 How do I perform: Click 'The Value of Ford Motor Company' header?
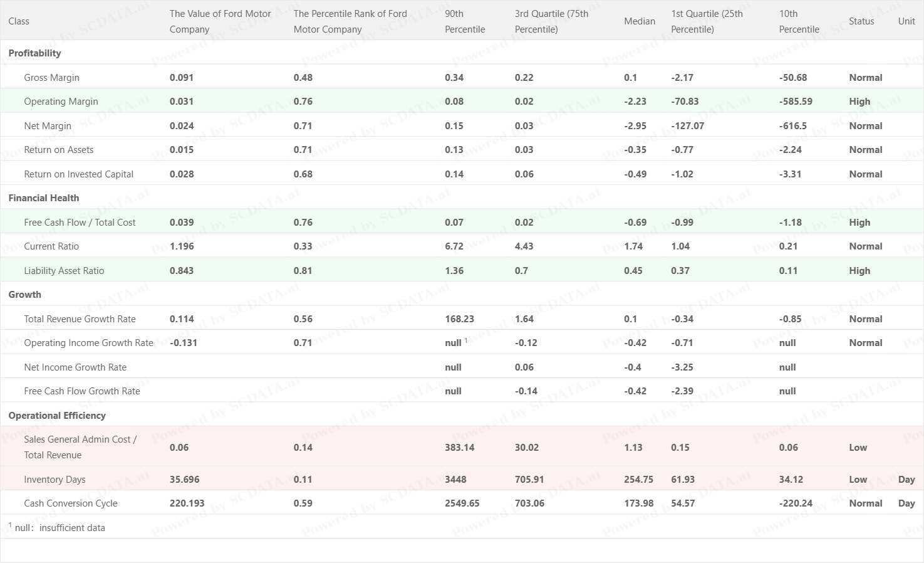pos(221,21)
